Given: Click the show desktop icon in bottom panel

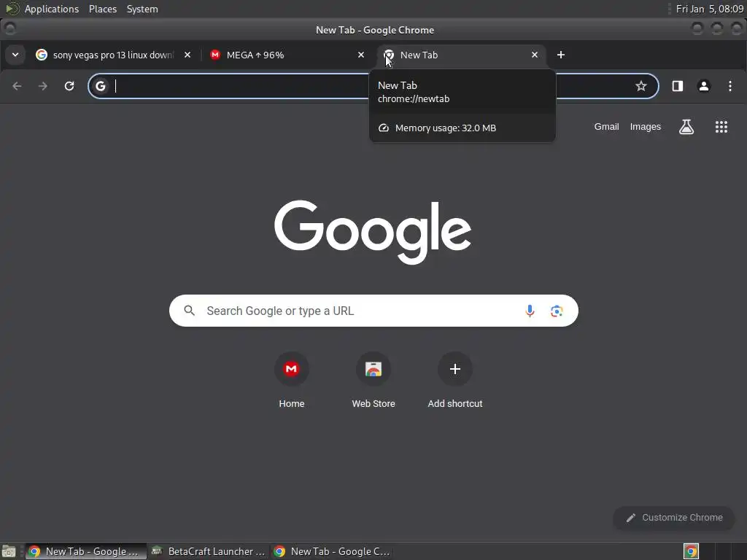Looking at the screenshot, I should click(x=9, y=551).
